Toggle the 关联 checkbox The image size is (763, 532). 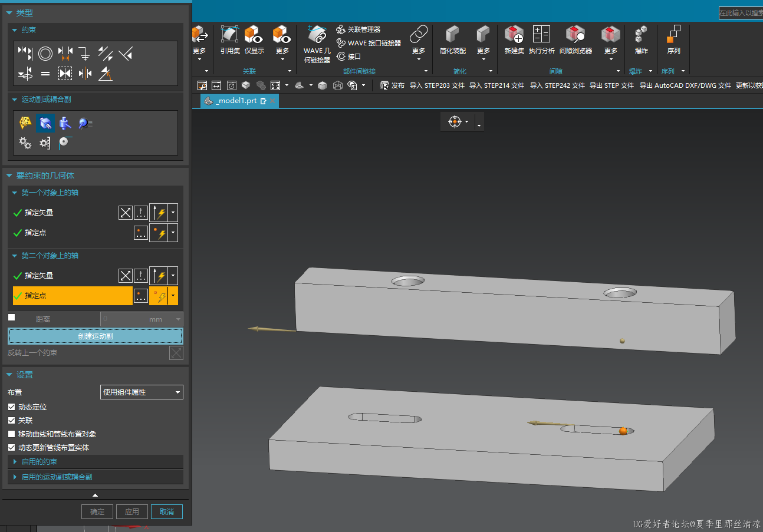click(11, 421)
